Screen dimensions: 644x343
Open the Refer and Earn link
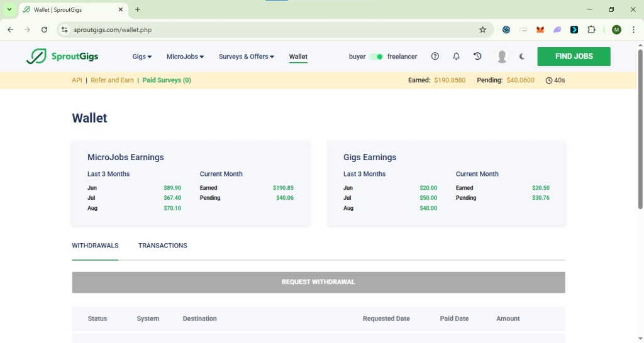pyautogui.click(x=112, y=80)
